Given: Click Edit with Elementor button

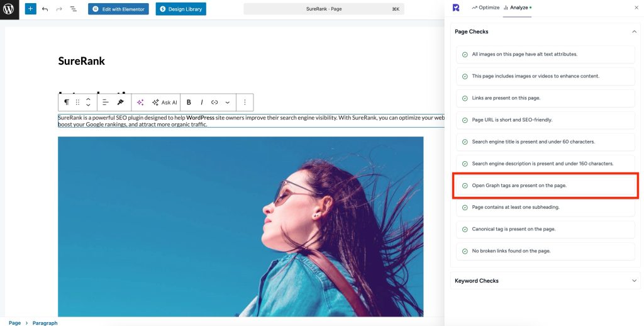Looking at the screenshot, I should (x=118, y=9).
